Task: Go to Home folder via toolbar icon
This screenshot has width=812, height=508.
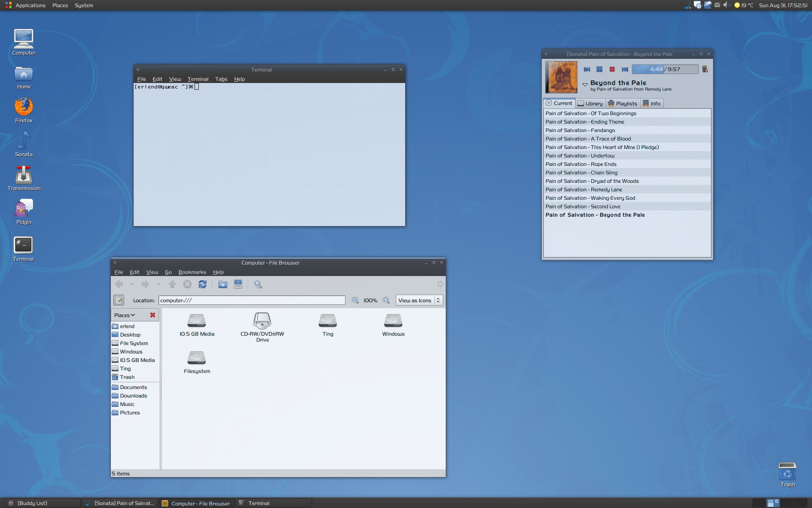Action: [x=223, y=284]
